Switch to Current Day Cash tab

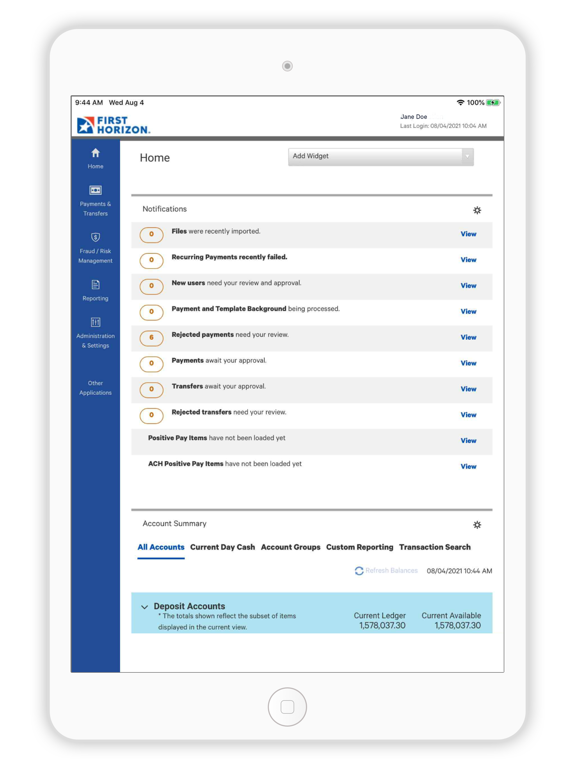pyautogui.click(x=222, y=547)
